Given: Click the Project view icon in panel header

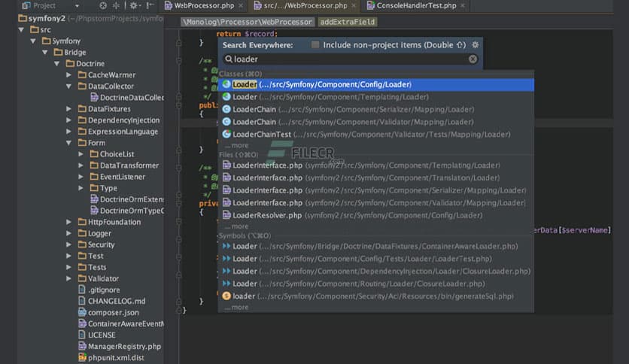Looking at the screenshot, I should tap(26, 5).
